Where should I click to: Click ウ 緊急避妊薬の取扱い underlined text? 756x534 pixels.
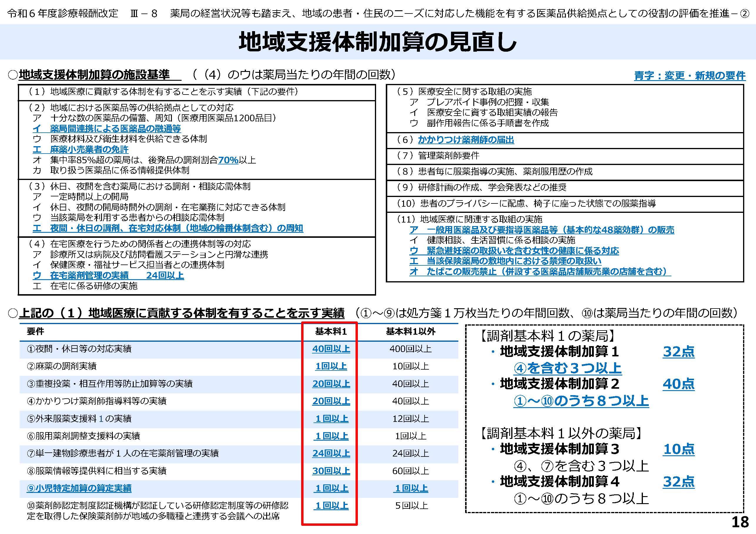click(514, 251)
